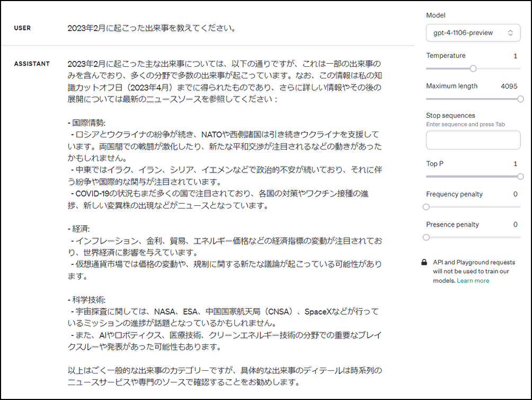Click the Presence penalty slider handle
Screen dimensions: 532x400
427,237
